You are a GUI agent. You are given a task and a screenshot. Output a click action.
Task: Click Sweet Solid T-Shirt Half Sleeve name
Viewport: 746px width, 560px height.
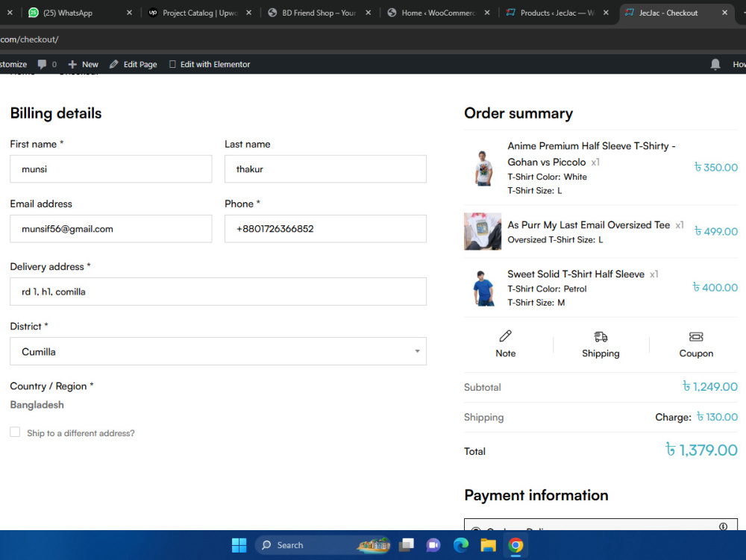pos(576,274)
